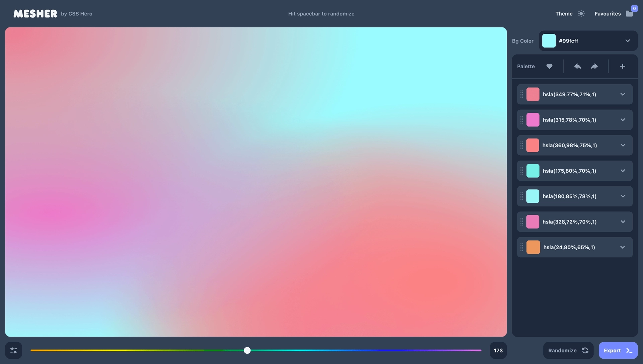Click drag handle of hsla(349,77%,71%,1) row
The height and width of the screenshot is (364, 643).
pyautogui.click(x=522, y=94)
